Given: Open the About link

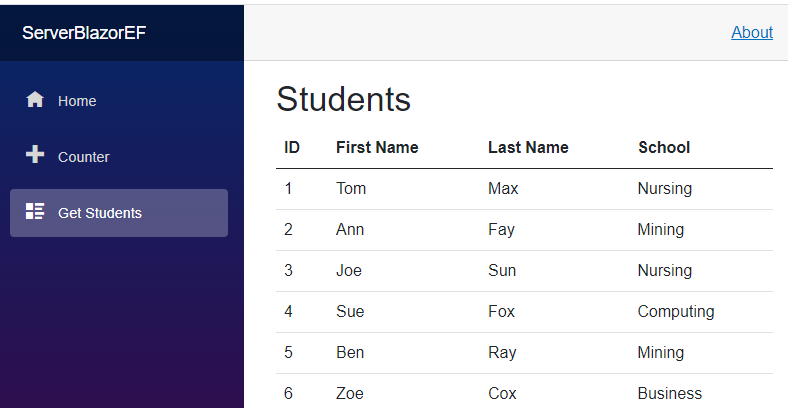Looking at the screenshot, I should coord(752,33).
